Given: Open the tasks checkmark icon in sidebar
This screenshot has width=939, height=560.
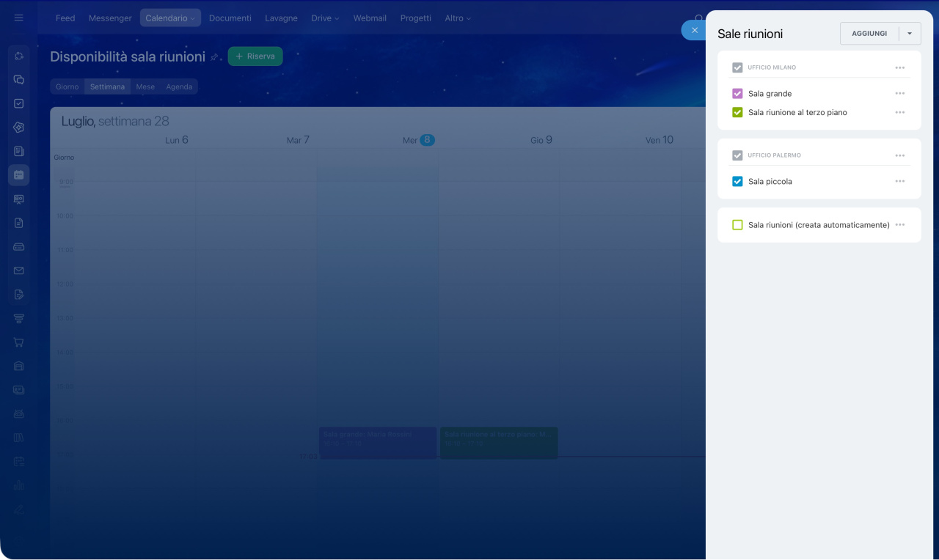Looking at the screenshot, I should 19,104.
